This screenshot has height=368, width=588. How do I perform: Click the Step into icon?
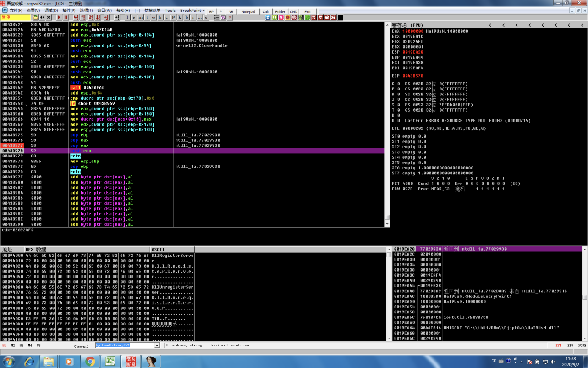tap(75, 17)
